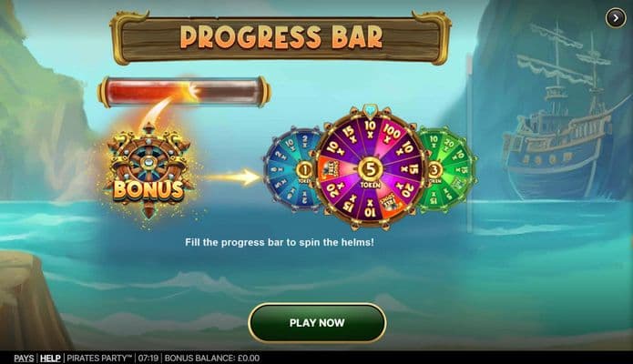The width and height of the screenshot is (633, 364).
Task: Click the PLAY NOW button
Action: 317,323
